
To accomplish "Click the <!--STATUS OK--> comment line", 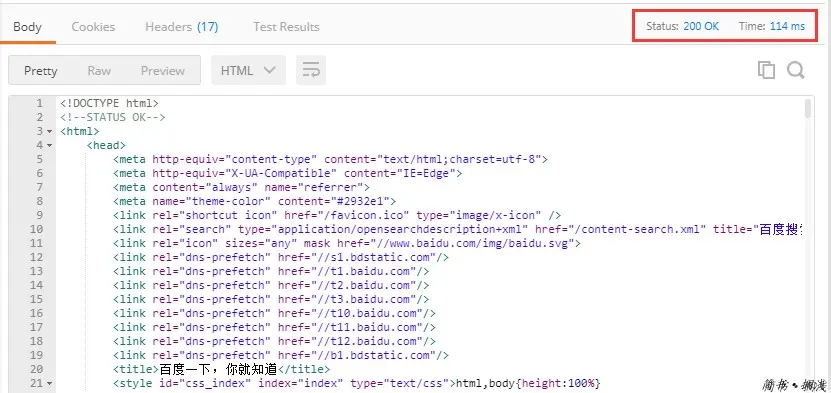I will coord(112,117).
